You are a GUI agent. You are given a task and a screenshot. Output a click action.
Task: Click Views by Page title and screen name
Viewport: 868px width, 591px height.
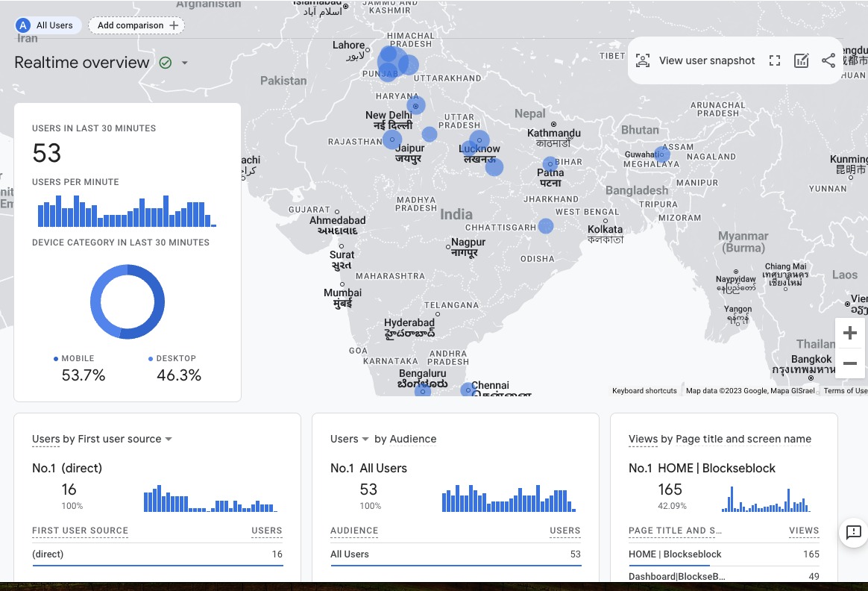[x=720, y=439]
